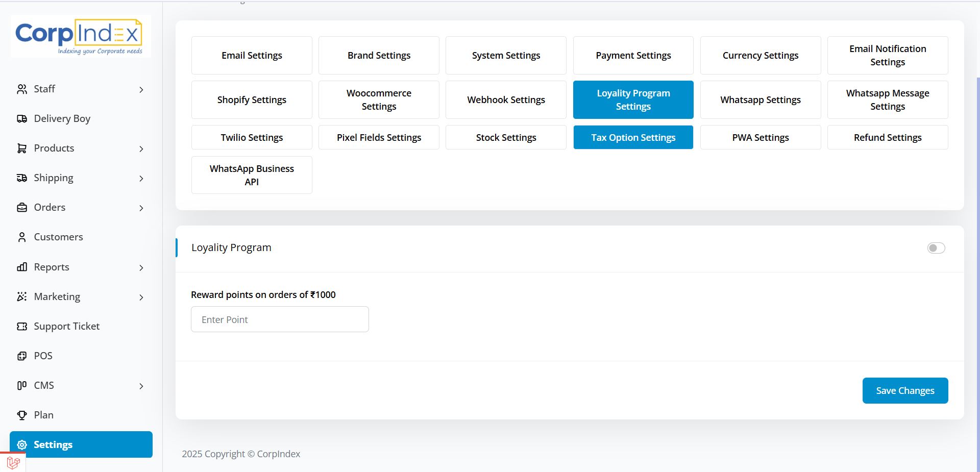
Task: Click the Delivery Boy truck icon
Action: 22,119
